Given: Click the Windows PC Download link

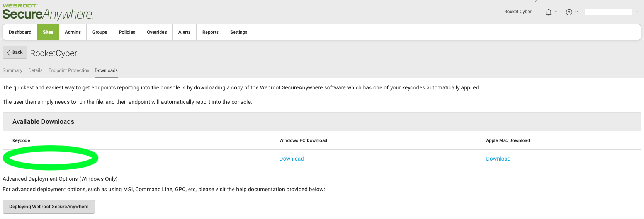Looking at the screenshot, I should click(292, 159).
